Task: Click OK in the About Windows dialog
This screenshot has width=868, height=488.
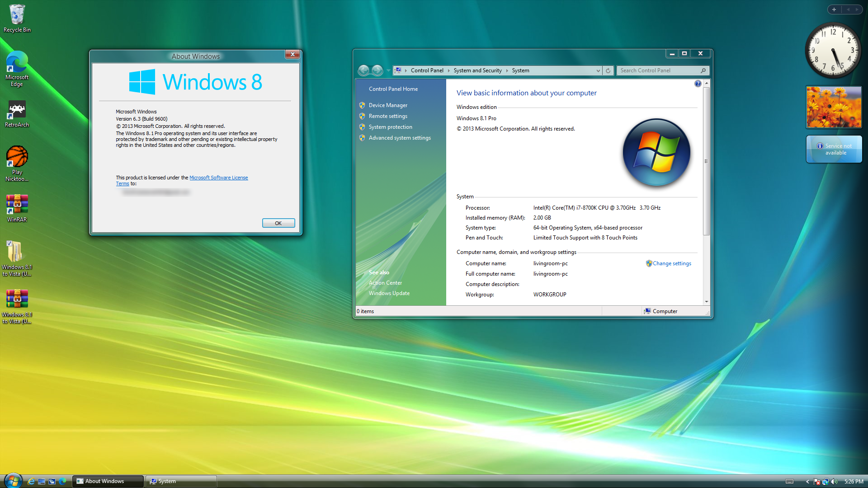Action: pos(278,223)
